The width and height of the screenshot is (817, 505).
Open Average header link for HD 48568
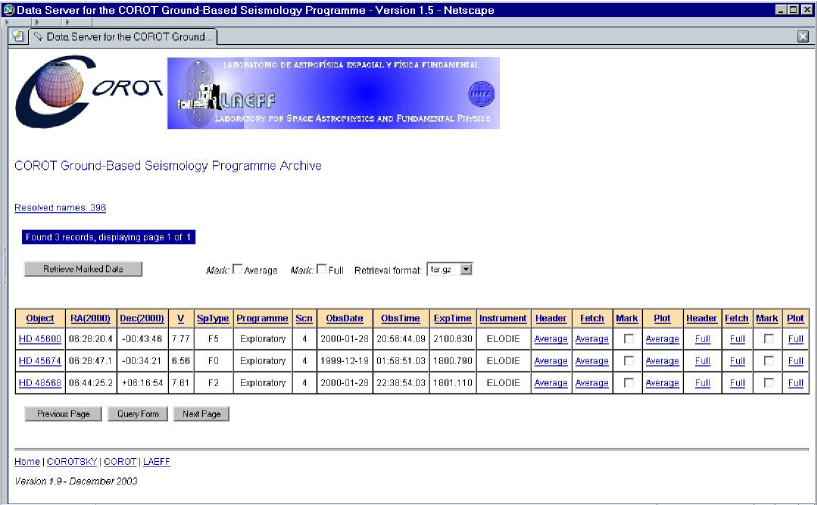551,383
